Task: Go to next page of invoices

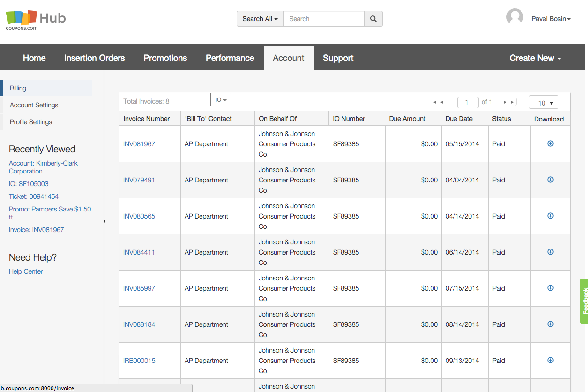Action: point(505,102)
